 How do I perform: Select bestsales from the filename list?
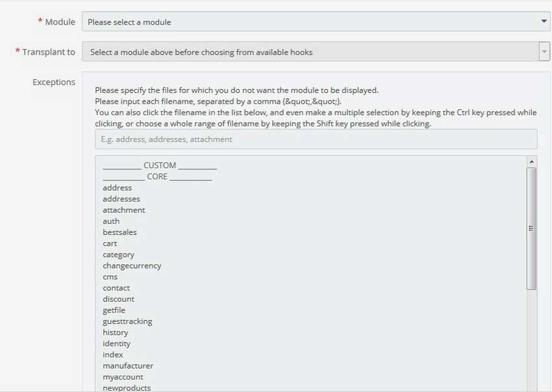[x=120, y=232]
